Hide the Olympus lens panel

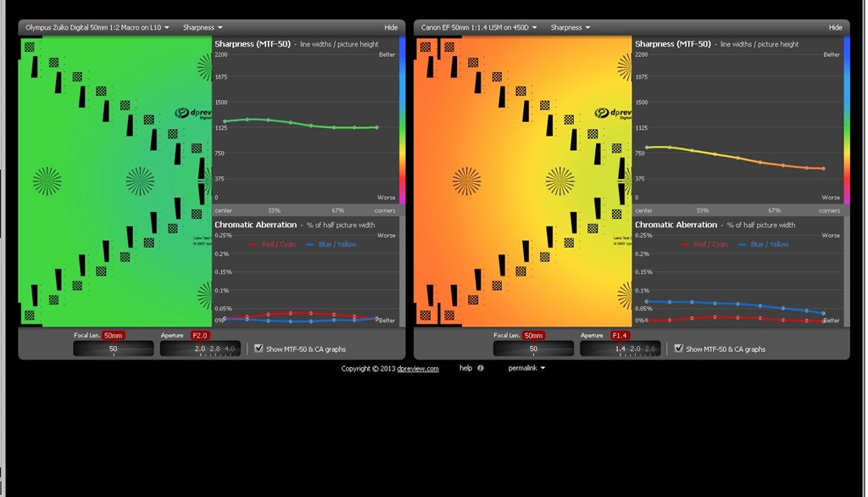pyautogui.click(x=391, y=27)
